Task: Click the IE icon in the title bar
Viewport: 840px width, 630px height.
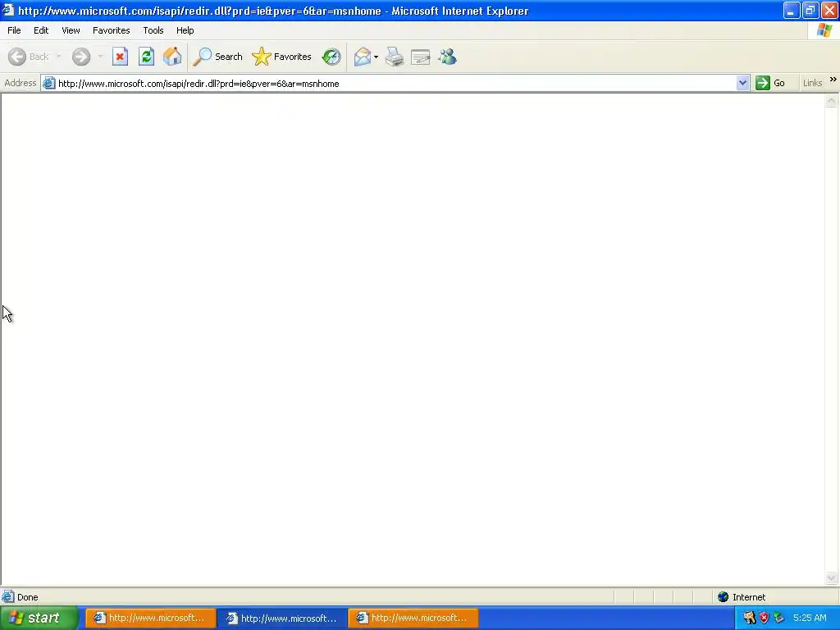Action: (8, 10)
